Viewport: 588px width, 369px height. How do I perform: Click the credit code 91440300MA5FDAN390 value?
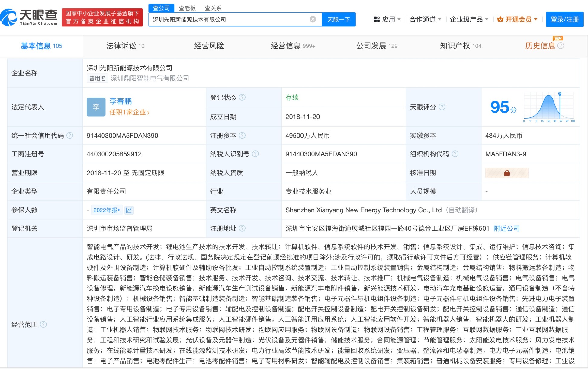122,136
